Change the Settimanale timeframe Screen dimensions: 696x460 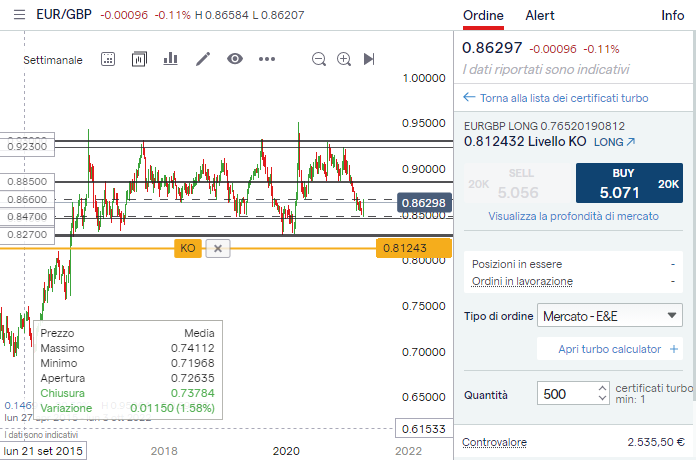[53, 60]
